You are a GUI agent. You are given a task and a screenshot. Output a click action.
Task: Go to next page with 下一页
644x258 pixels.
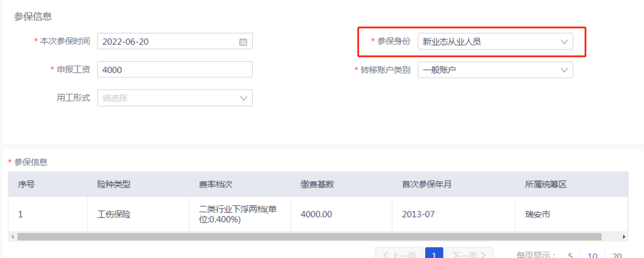(469, 254)
